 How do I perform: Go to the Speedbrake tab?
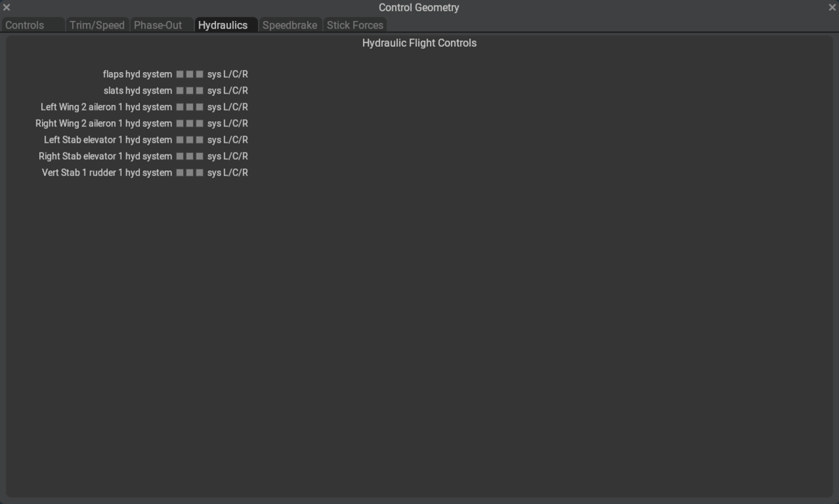pyautogui.click(x=289, y=25)
